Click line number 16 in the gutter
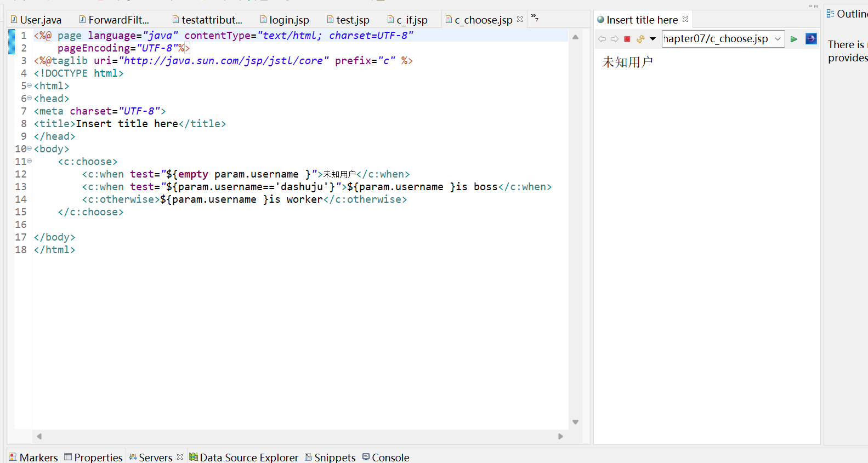 [21, 224]
